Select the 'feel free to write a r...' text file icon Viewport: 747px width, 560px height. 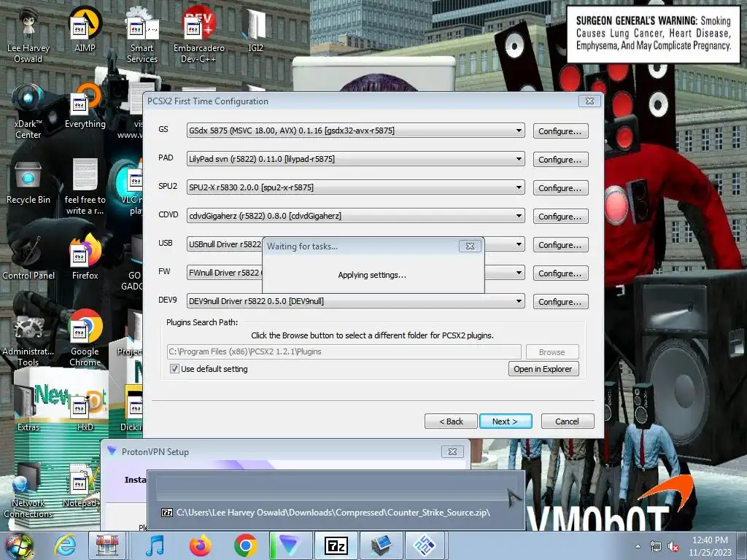tap(85, 187)
